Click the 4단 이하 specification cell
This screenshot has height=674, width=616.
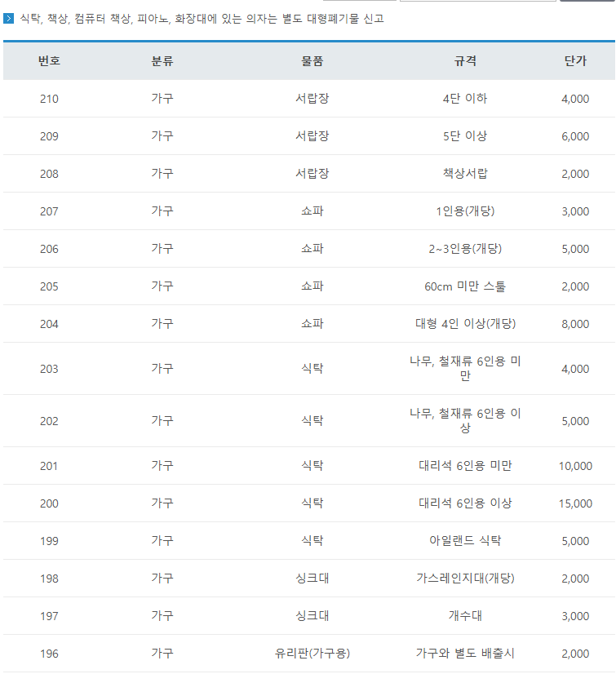coord(465,99)
